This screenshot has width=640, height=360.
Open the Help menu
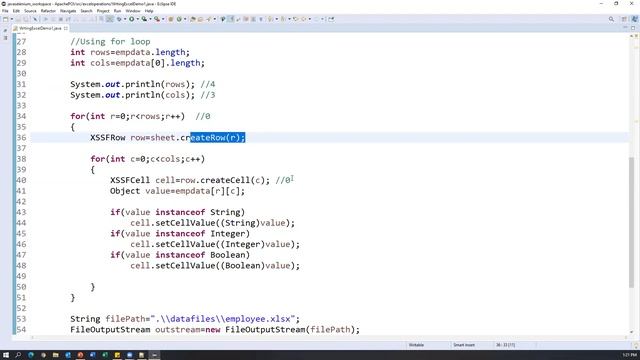tap(149, 11)
